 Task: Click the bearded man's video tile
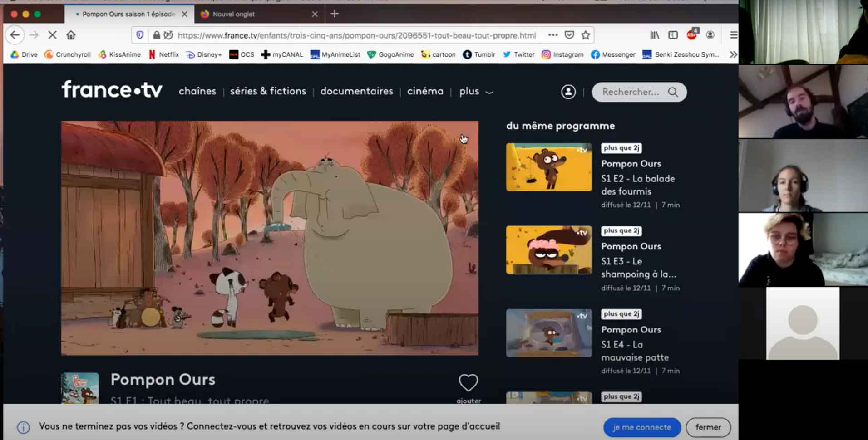[803, 102]
